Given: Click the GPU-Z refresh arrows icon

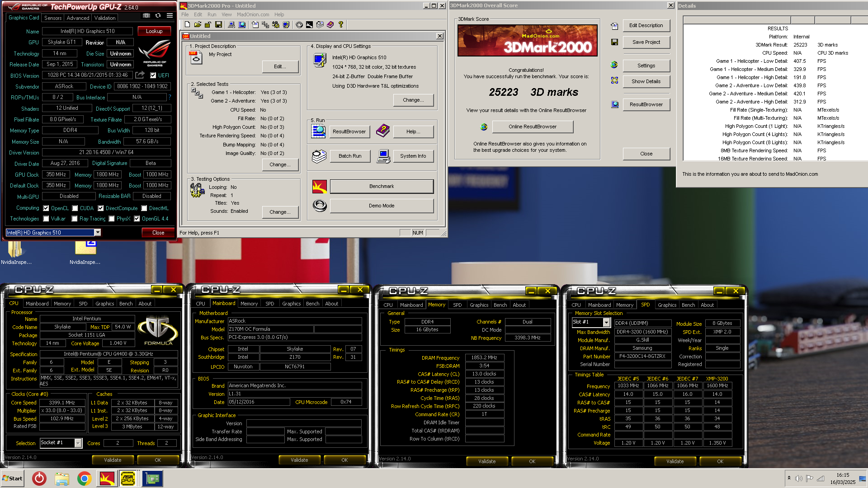Looking at the screenshot, I should [x=158, y=15].
